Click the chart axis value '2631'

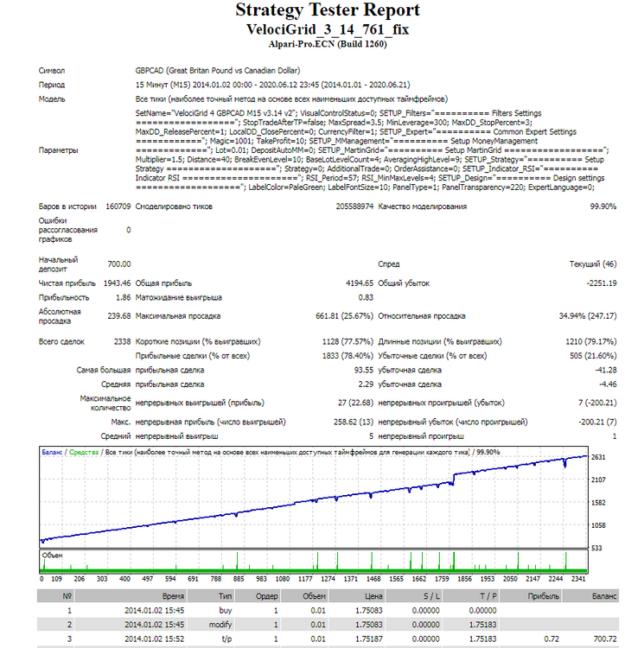point(598,457)
